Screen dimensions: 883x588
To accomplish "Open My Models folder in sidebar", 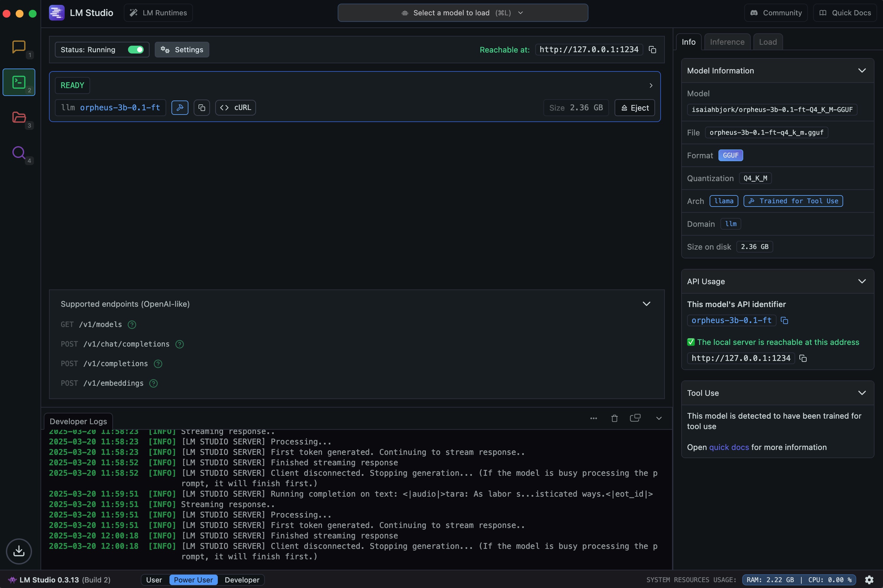I will pyautogui.click(x=19, y=117).
